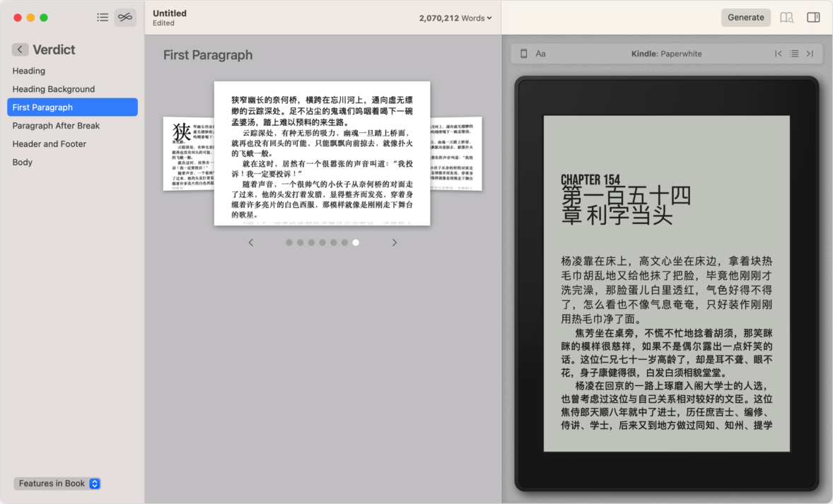Image resolution: width=833 pixels, height=504 pixels.
Task: Open the Aa text settings in preview
Action: coord(541,54)
